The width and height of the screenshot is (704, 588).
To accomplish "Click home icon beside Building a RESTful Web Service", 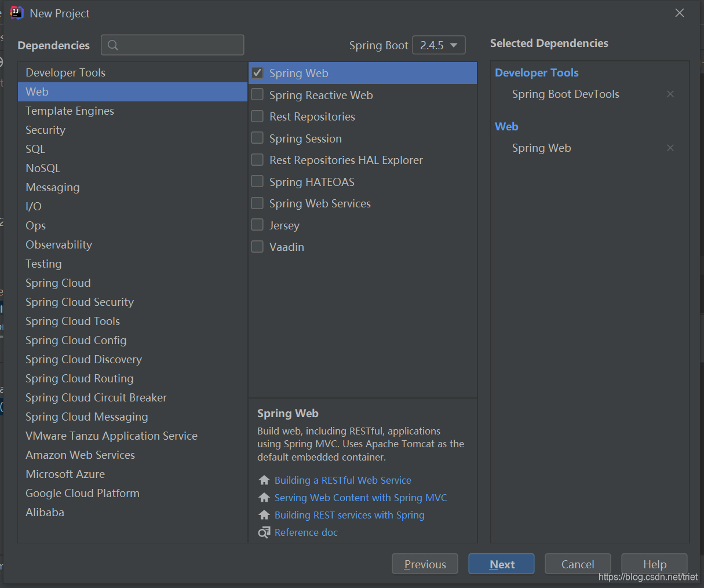I will click(x=264, y=480).
